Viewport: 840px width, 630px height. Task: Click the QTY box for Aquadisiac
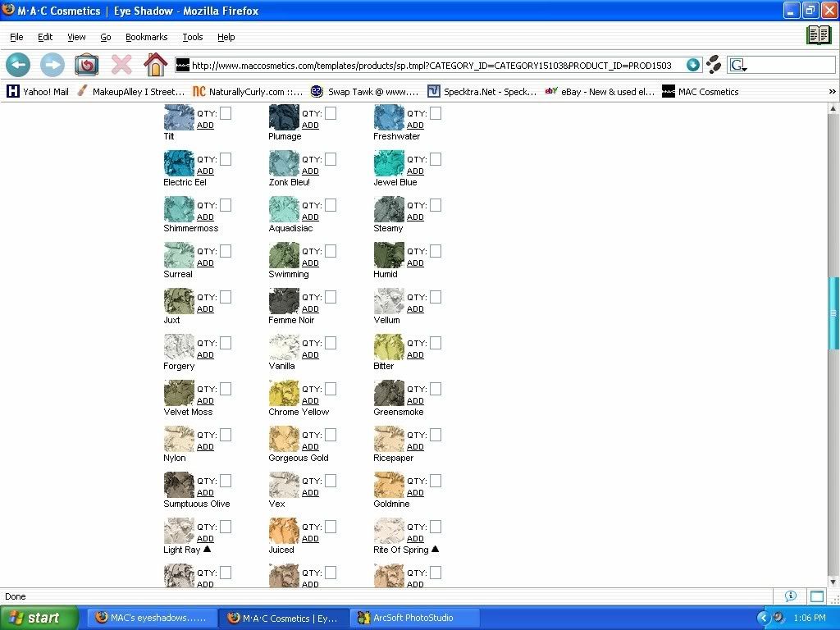[331, 205]
